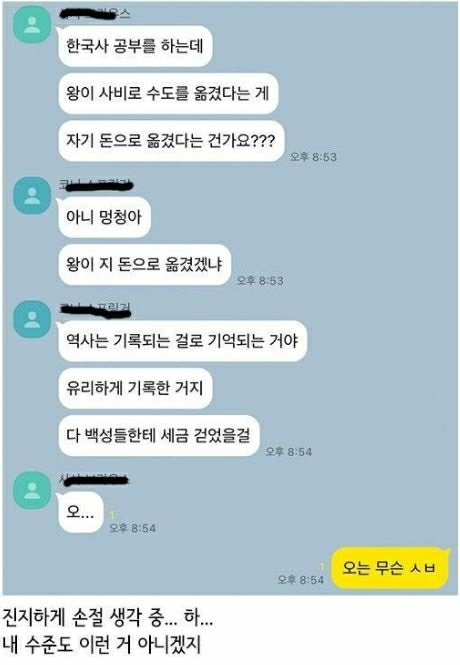Select the 왕이 지 돈으로 옮겼겠냐 bubble
460x665 pixels.
[144, 264]
